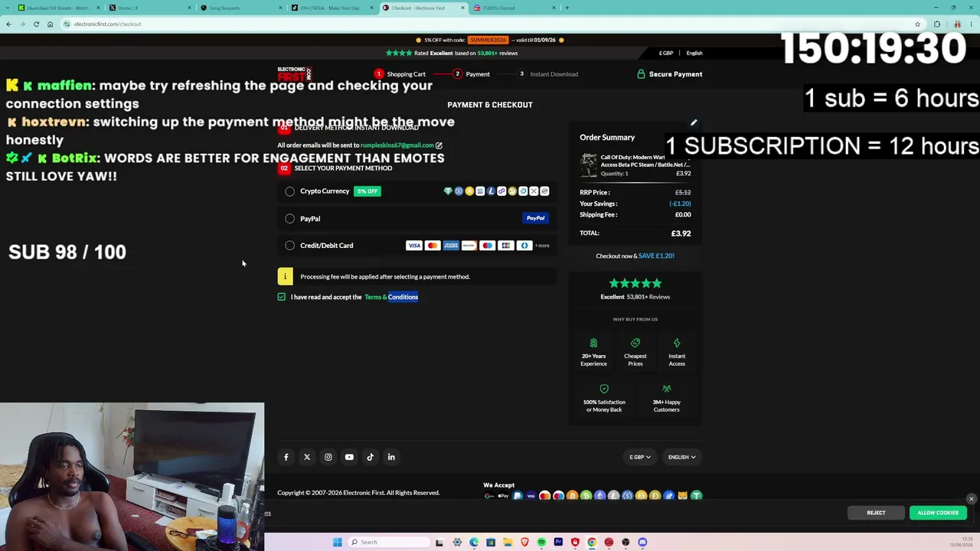The width and height of the screenshot is (980, 551).
Task: Open Google Chrome from the taskbar
Action: click(592, 543)
